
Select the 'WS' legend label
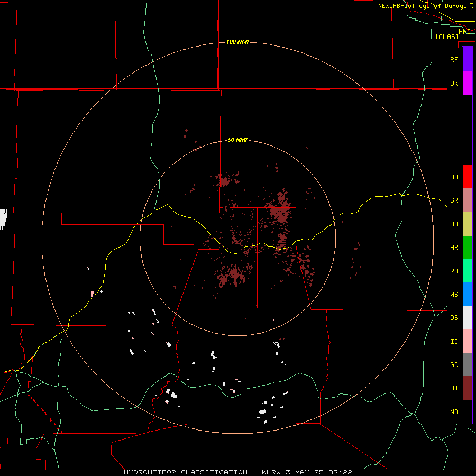click(454, 295)
